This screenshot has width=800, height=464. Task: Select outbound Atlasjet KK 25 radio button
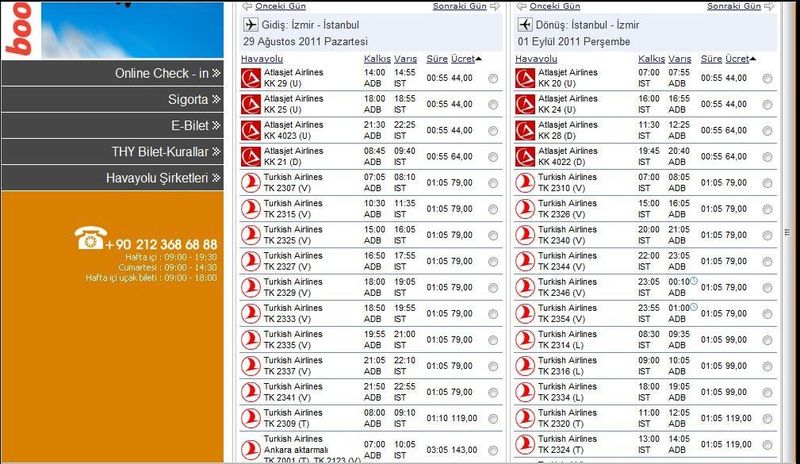pos(493,105)
